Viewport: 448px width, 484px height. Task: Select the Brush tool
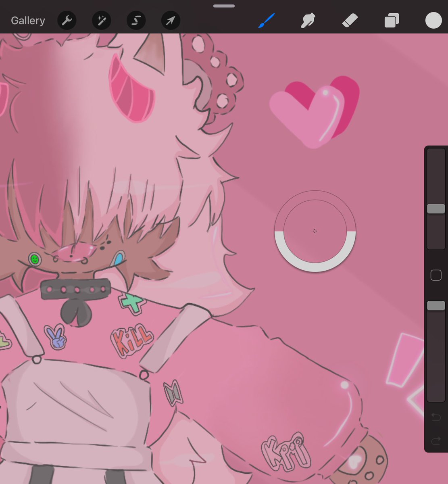click(266, 21)
